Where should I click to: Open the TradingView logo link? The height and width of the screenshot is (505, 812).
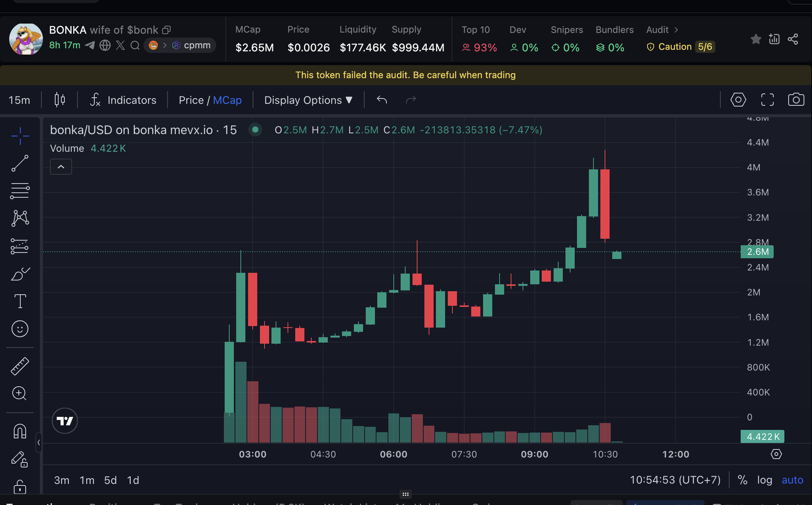(65, 421)
